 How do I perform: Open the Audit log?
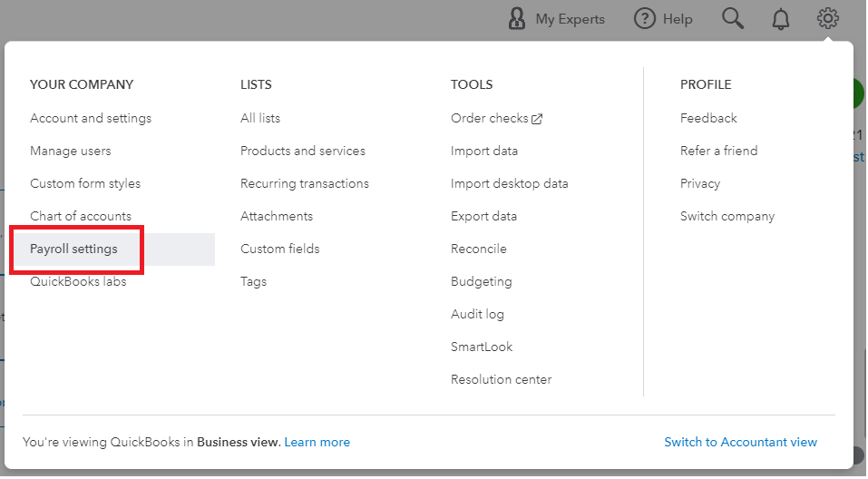click(x=477, y=314)
